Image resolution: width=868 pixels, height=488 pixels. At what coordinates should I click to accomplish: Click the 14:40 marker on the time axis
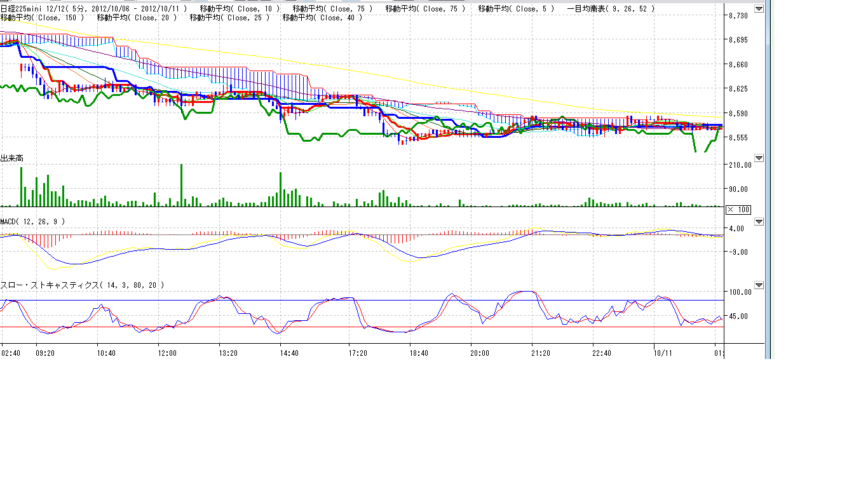(289, 353)
